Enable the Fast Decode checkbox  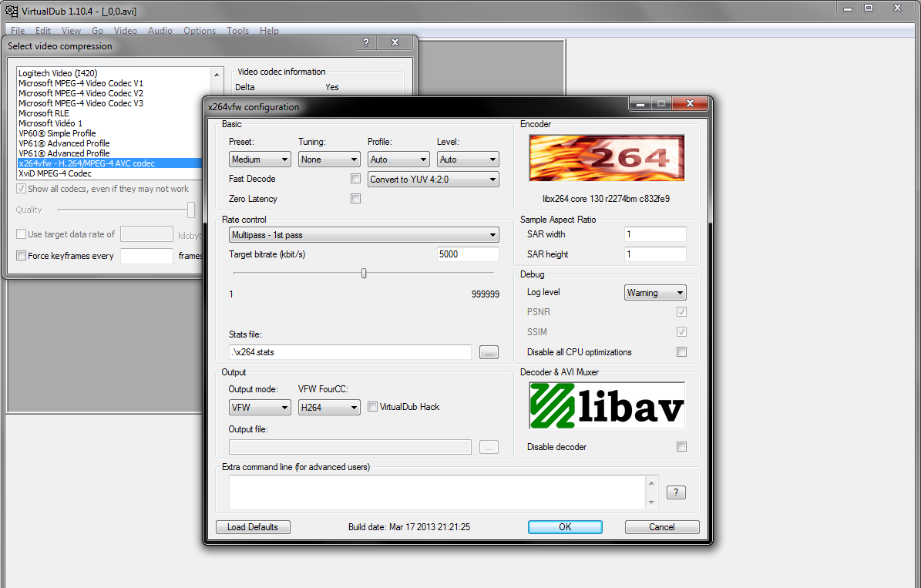click(355, 179)
